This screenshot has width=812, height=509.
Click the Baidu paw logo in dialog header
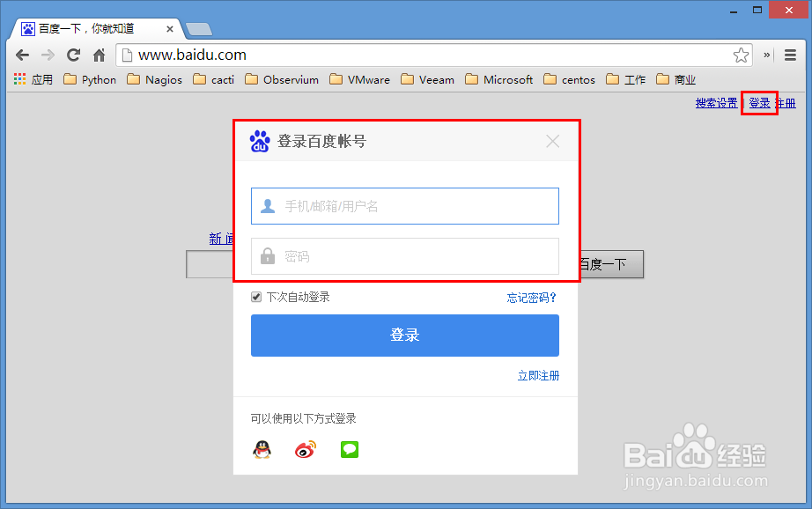(x=260, y=141)
